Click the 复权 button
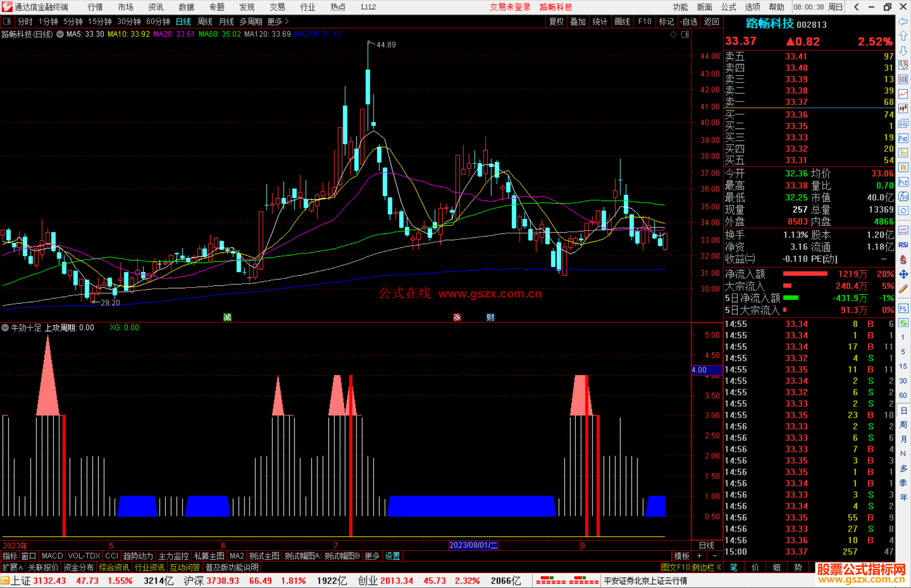 [x=556, y=21]
